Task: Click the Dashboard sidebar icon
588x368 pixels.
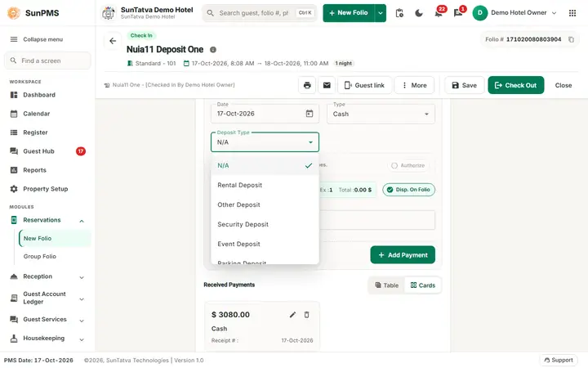Action: click(x=14, y=95)
